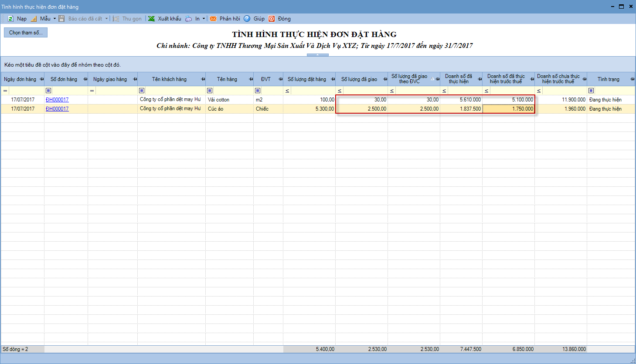Click the Nạp reload icon

[x=10, y=19]
